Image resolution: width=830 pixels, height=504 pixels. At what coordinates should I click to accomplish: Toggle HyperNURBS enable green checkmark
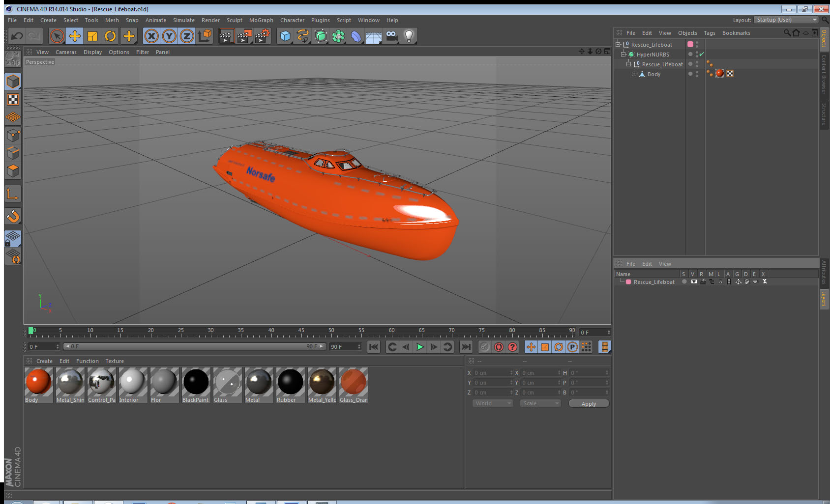tap(702, 54)
